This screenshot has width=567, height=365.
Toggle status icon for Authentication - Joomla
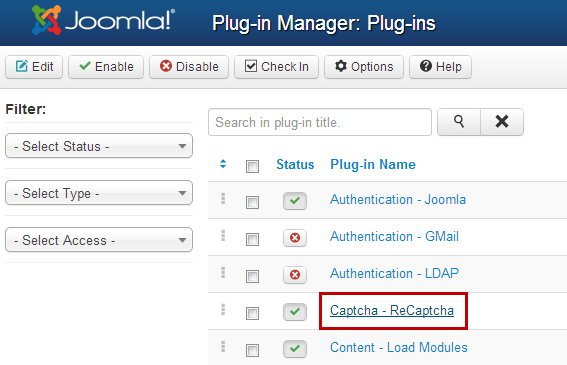point(295,201)
